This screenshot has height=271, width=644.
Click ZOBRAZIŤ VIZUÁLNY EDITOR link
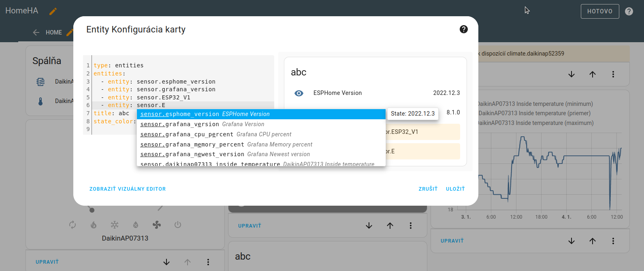point(128,189)
